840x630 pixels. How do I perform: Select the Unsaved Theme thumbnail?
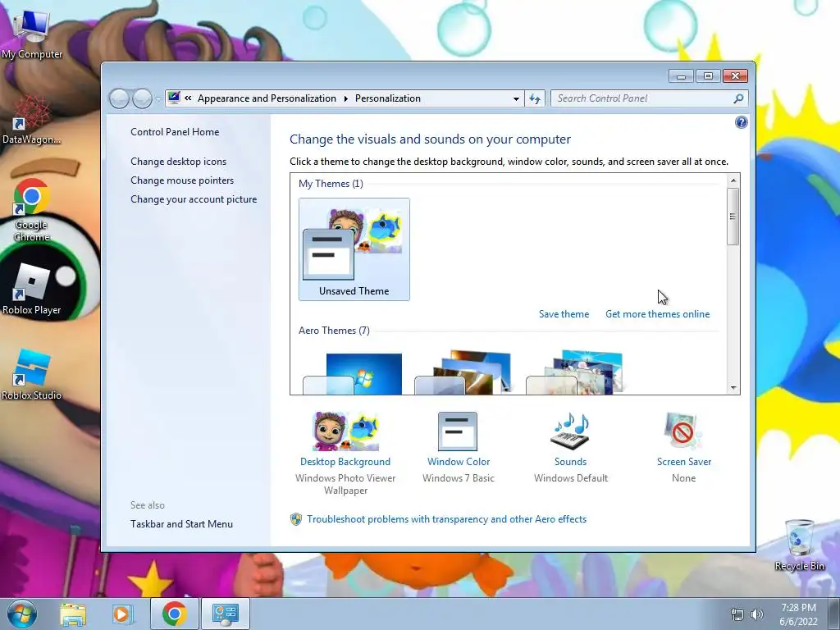pyautogui.click(x=354, y=249)
